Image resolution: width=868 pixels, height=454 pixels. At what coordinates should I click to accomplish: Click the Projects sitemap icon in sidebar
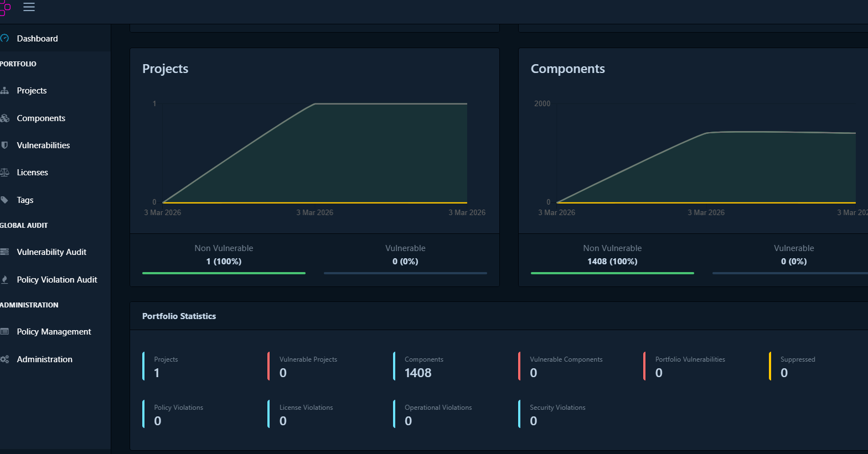[x=4, y=91]
